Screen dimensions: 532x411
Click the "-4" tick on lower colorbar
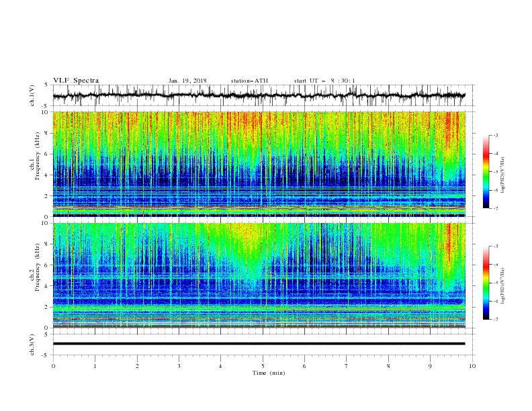point(496,265)
